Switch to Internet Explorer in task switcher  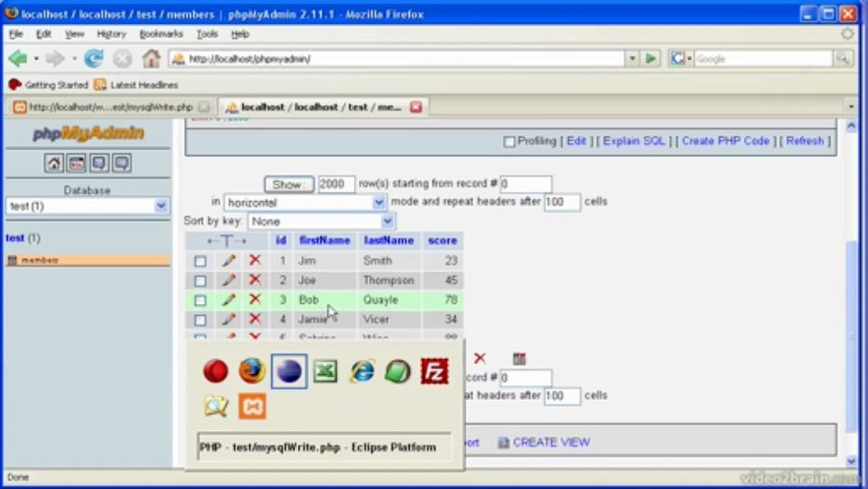pos(362,372)
